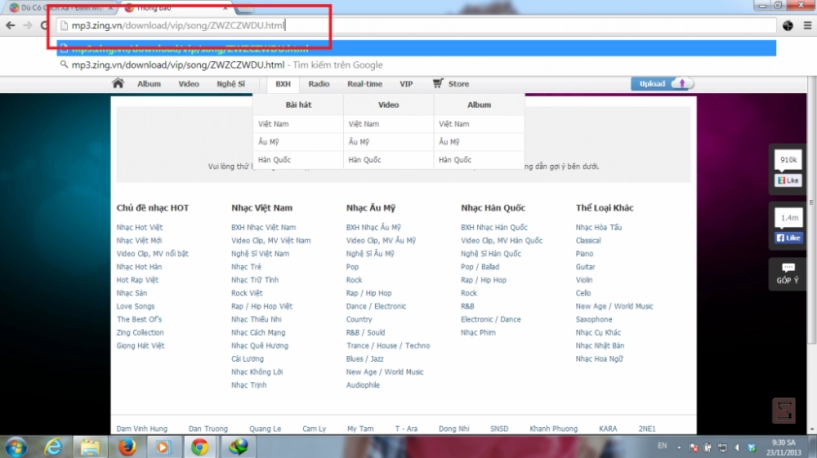This screenshot has height=458, width=817.
Task: Open the Album menu
Action: pyautogui.click(x=149, y=83)
